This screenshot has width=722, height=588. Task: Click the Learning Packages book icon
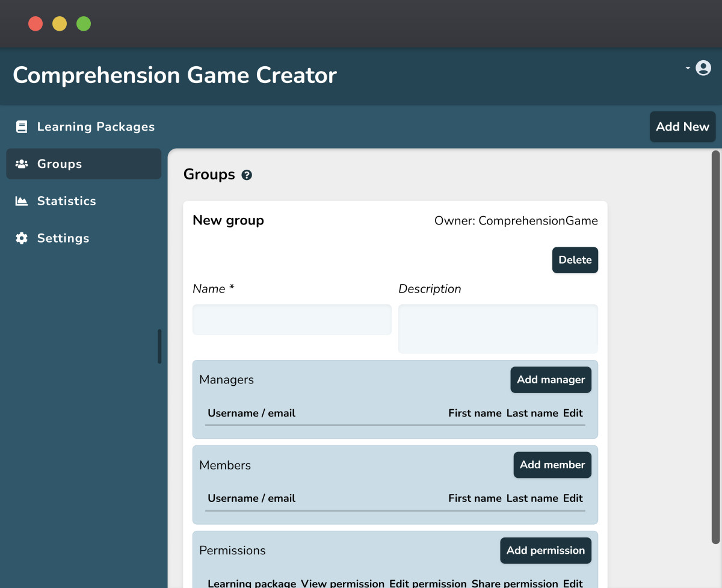[22, 127]
